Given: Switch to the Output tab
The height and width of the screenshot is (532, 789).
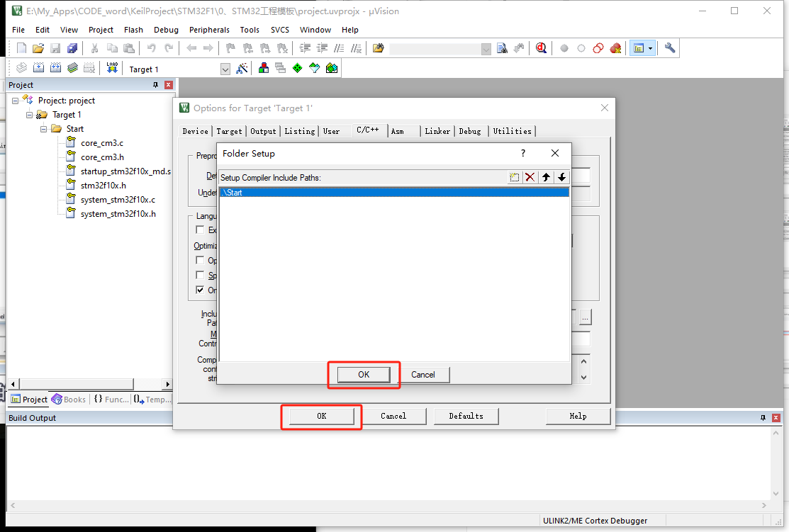Looking at the screenshot, I should coord(263,131).
